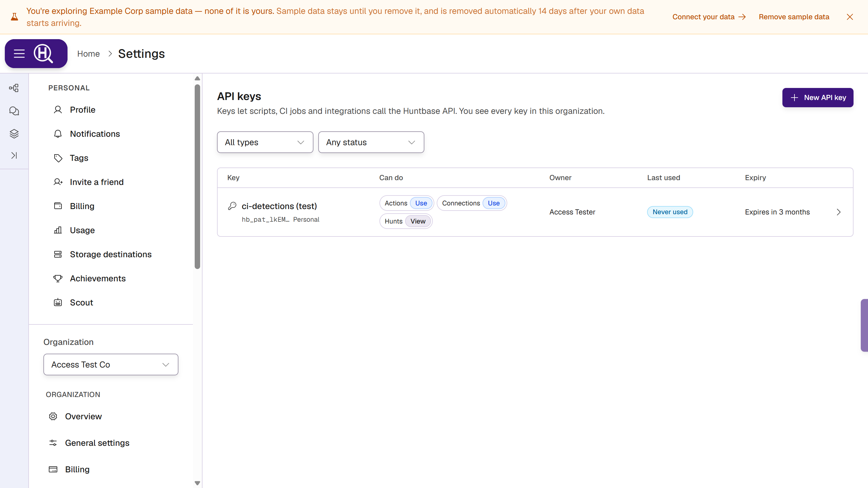Open the layers stack icon in left rail
Screen dimensions: 868x488
[14, 134]
